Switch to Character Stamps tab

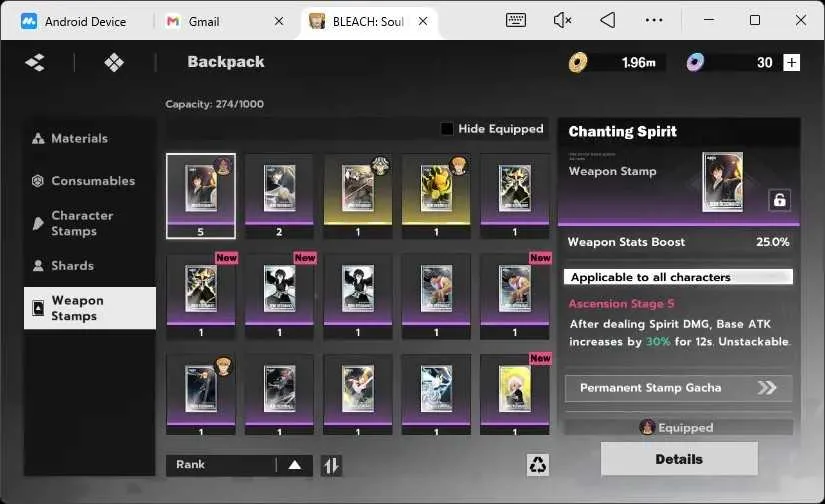(89, 224)
